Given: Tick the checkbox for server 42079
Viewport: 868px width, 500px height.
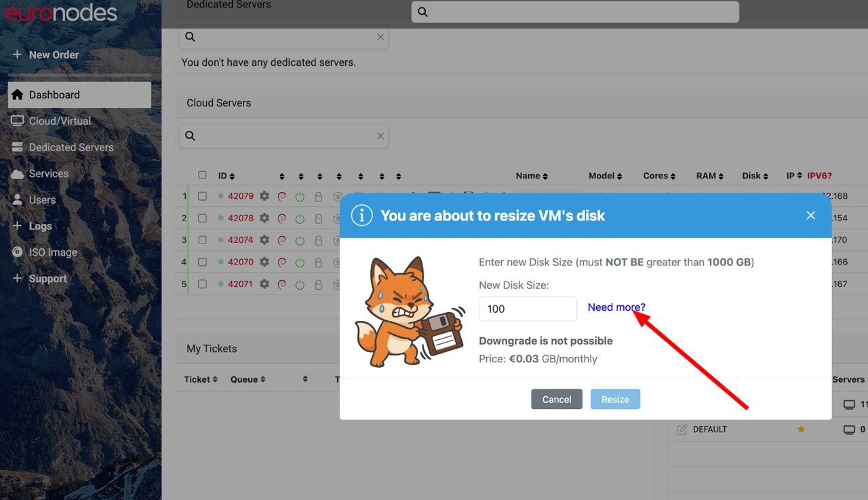Looking at the screenshot, I should tap(202, 196).
